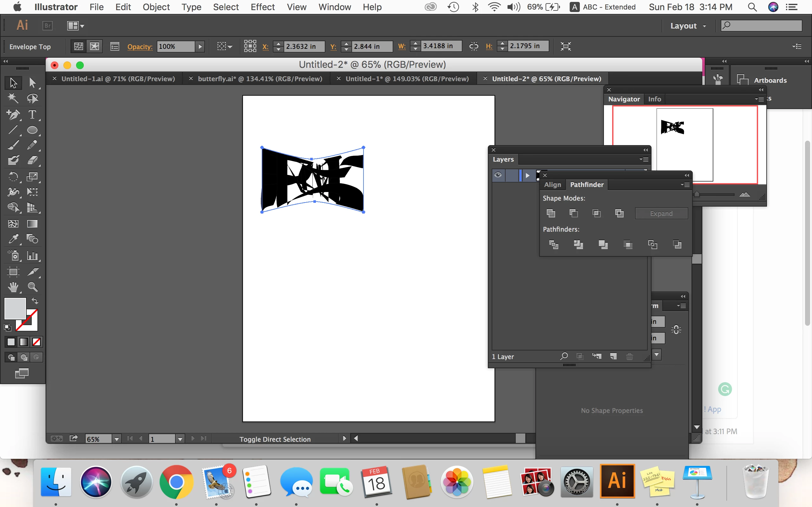Viewport: 812px width, 507px height.
Task: Enable Edit Contents envelope button
Action: [x=95, y=46]
